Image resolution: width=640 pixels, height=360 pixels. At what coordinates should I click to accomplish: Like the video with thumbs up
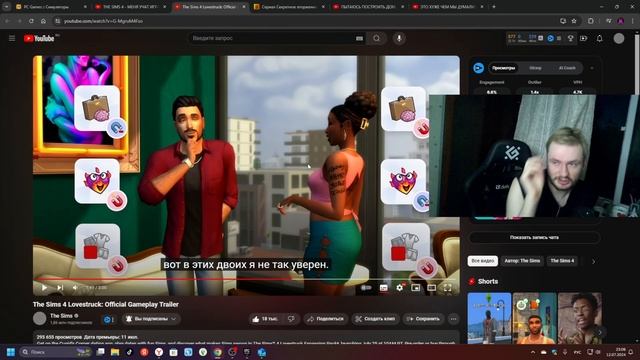coord(265,319)
